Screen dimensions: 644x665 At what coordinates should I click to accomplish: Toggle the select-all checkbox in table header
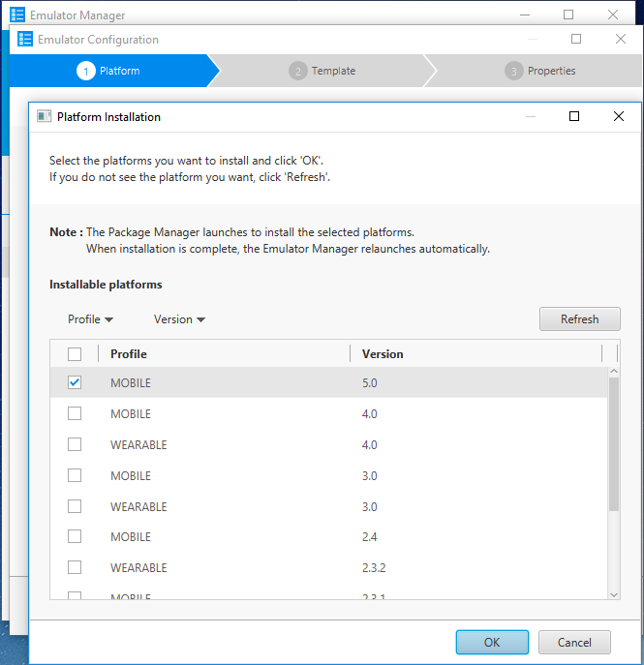pos(75,354)
